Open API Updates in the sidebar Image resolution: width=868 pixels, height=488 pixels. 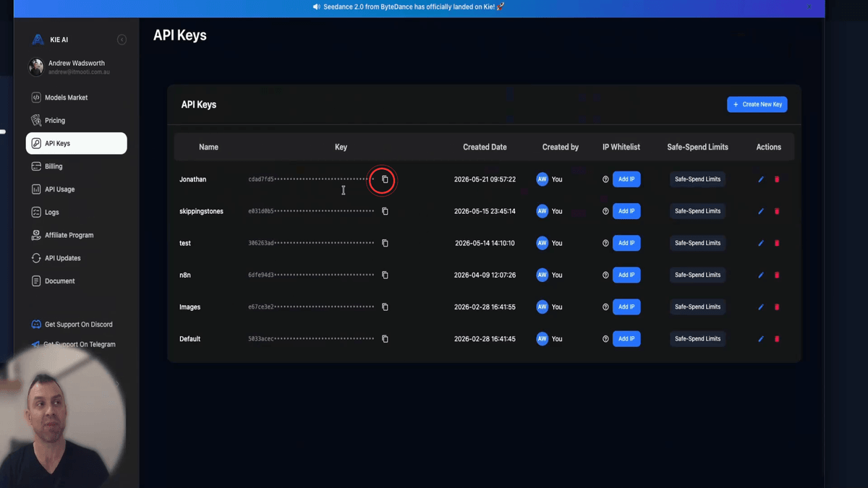coord(76,258)
